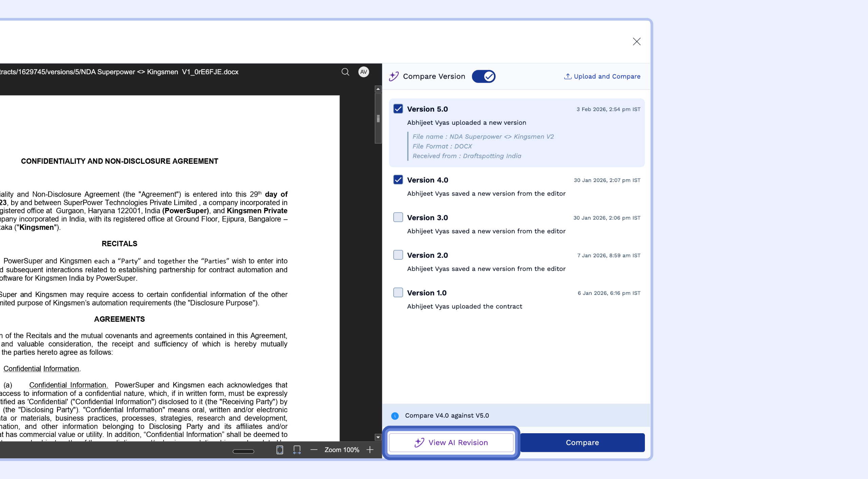Uncheck the Version 4.0 checkbox

(398, 180)
